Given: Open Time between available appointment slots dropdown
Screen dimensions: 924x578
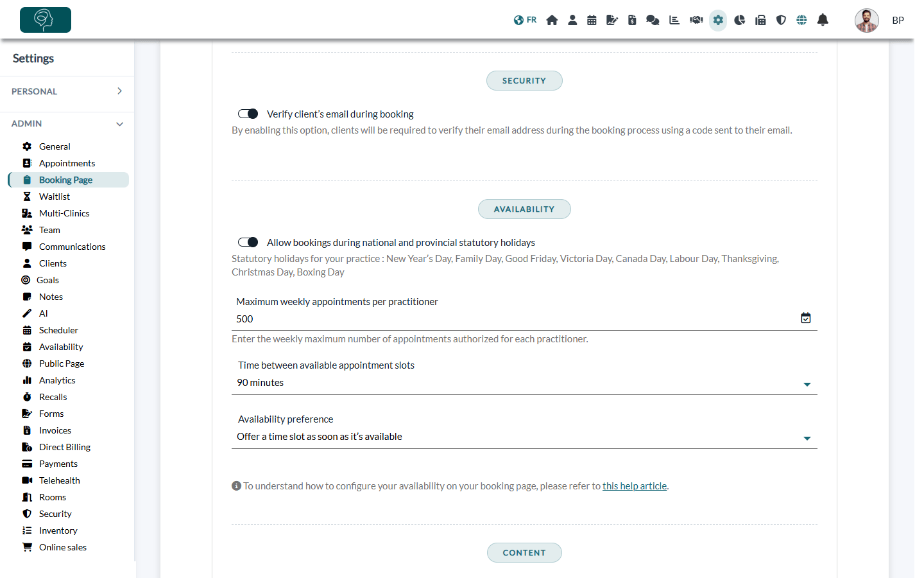Looking at the screenshot, I should (x=524, y=383).
